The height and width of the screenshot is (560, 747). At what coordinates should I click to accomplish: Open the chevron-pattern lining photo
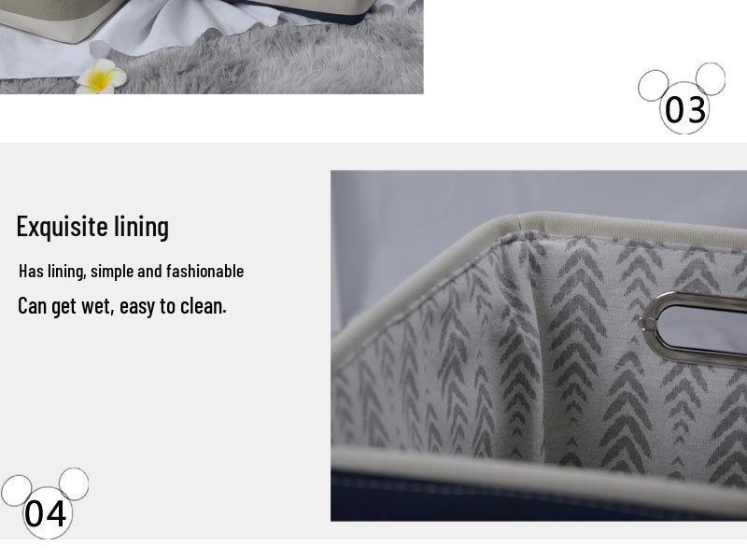point(539,345)
